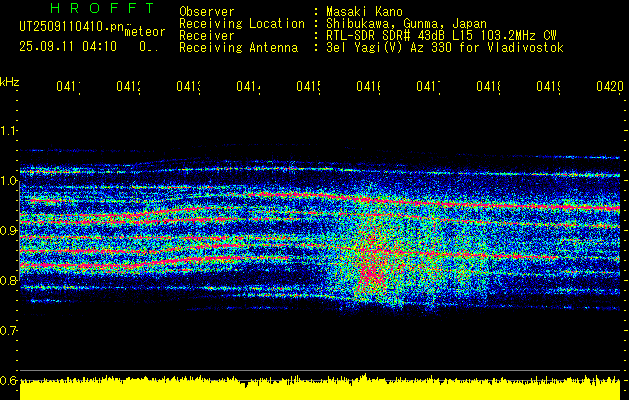Click the 0417 time marker
629x400 pixels.
(x=428, y=87)
